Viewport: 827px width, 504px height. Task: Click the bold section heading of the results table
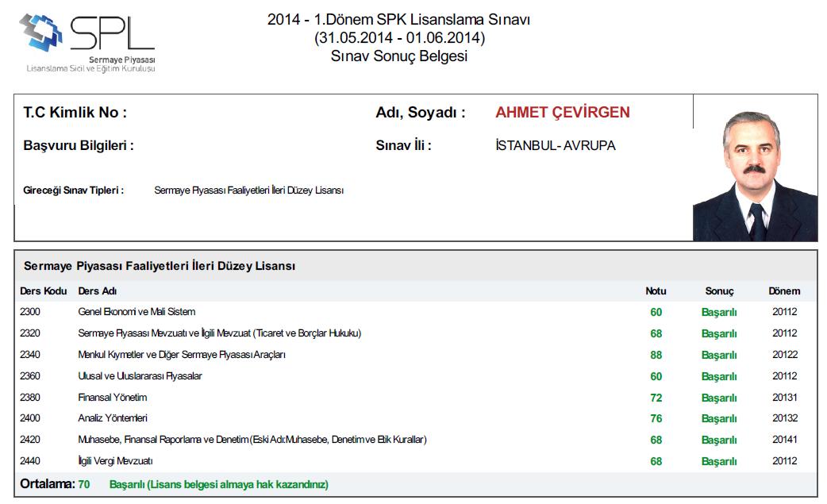pos(160,266)
